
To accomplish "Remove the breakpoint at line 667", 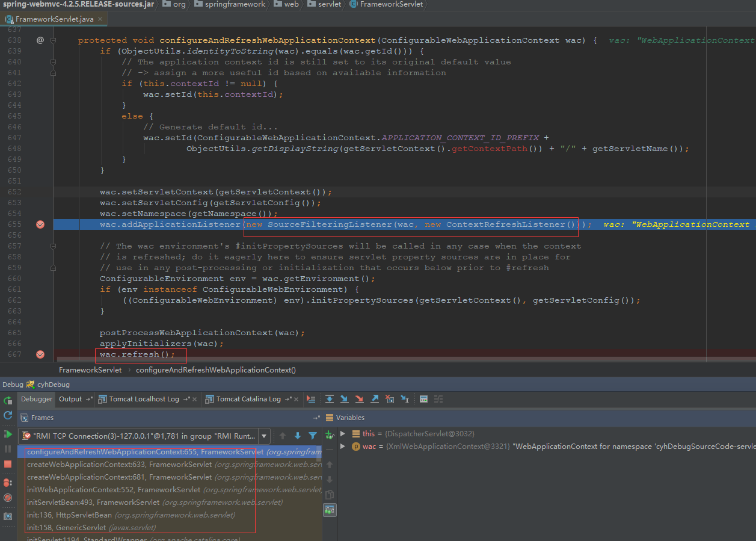I will 40,354.
